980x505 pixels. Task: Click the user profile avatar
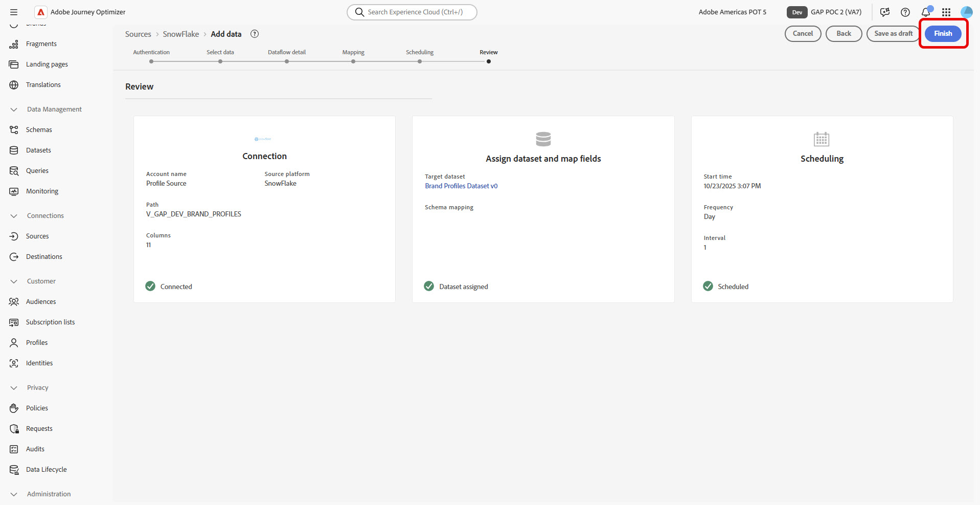click(966, 12)
